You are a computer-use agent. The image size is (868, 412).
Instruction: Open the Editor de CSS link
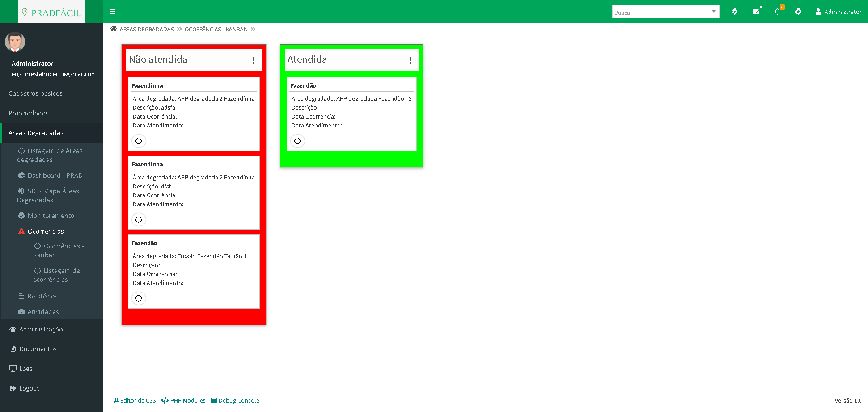135,400
